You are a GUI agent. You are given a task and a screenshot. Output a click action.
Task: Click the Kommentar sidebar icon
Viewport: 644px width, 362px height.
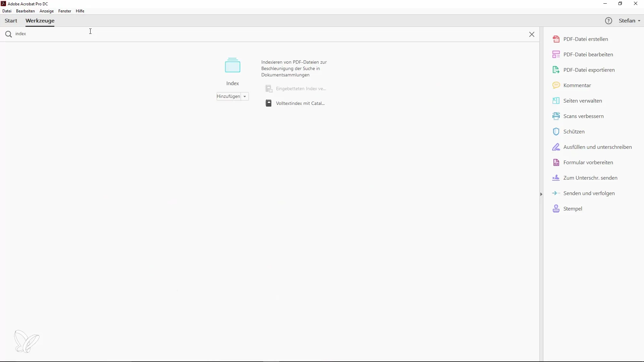556,85
